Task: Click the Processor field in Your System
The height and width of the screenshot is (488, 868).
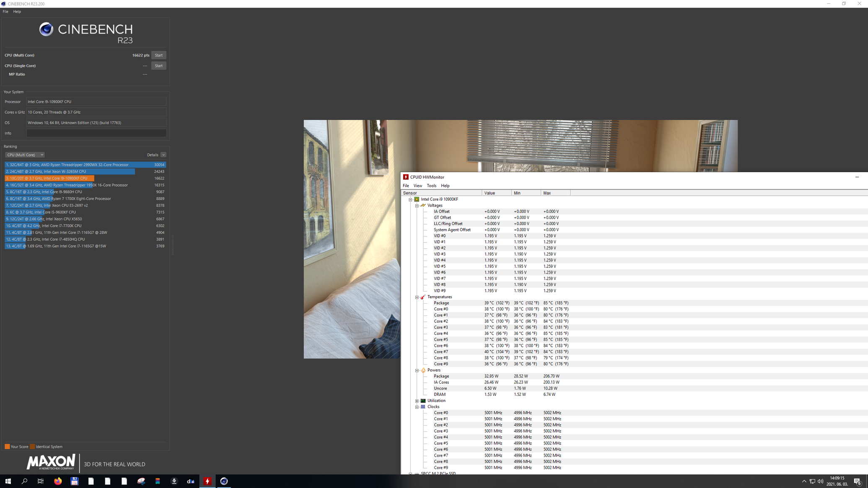Action: pyautogui.click(x=96, y=102)
